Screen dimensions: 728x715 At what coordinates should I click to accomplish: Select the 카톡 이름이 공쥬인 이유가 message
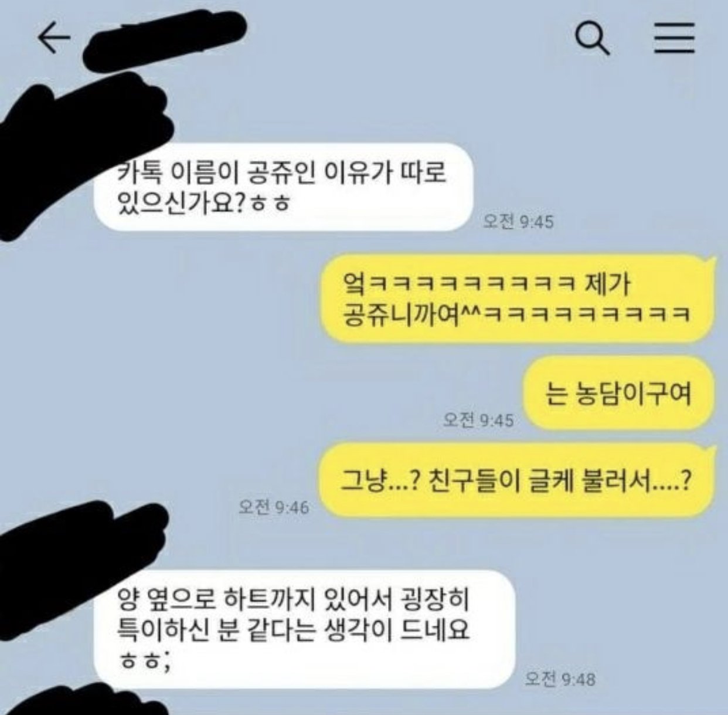tap(284, 188)
